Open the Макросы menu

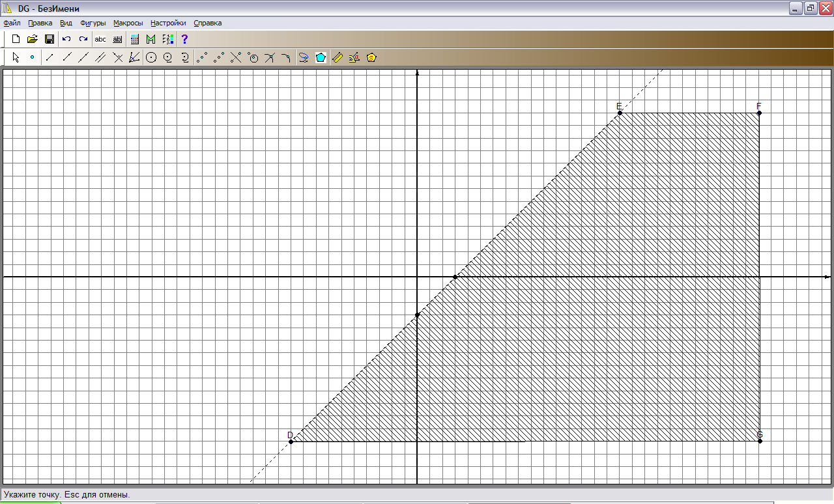(128, 23)
